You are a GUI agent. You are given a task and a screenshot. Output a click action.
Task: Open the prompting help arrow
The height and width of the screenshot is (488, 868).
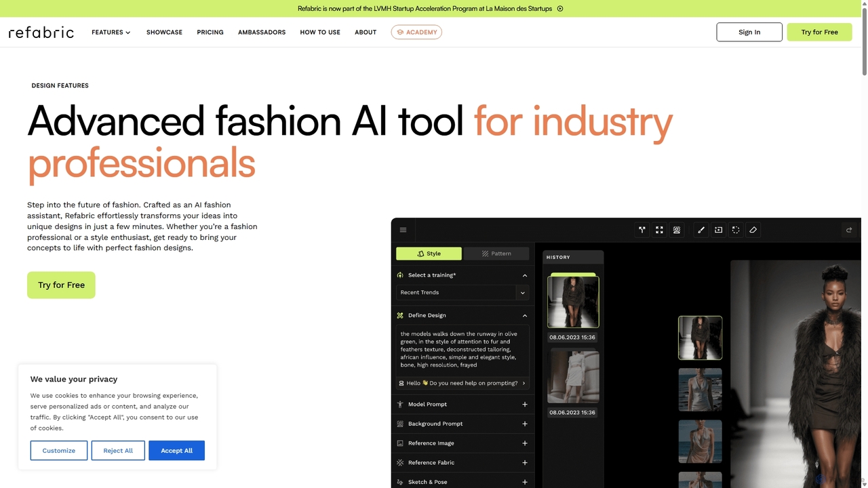524,383
